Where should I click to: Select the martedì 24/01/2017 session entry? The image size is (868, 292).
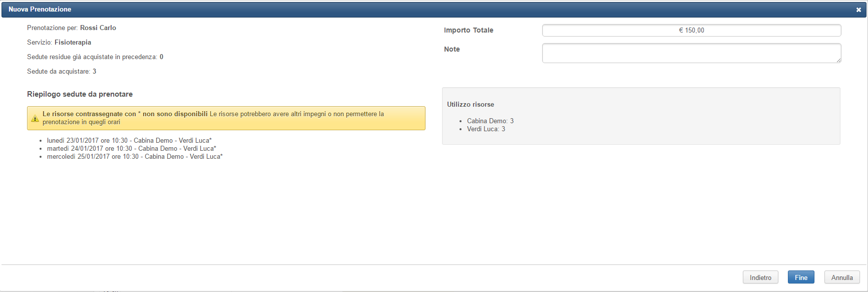tap(132, 149)
